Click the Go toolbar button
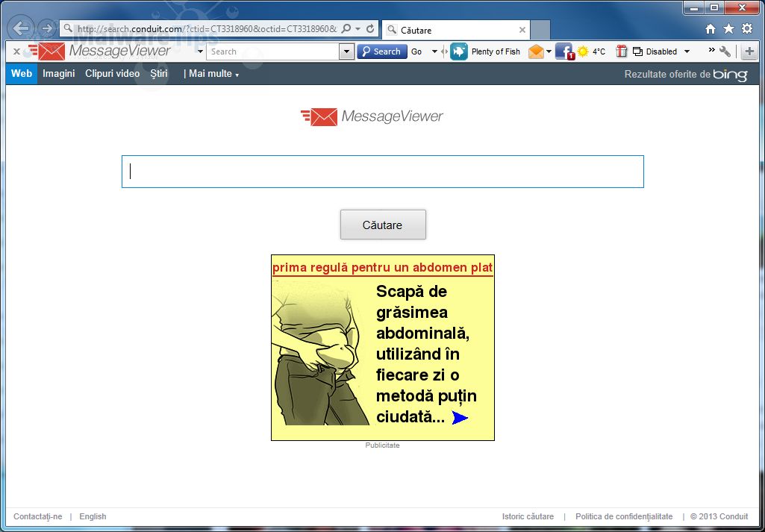 pyautogui.click(x=416, y=51)
